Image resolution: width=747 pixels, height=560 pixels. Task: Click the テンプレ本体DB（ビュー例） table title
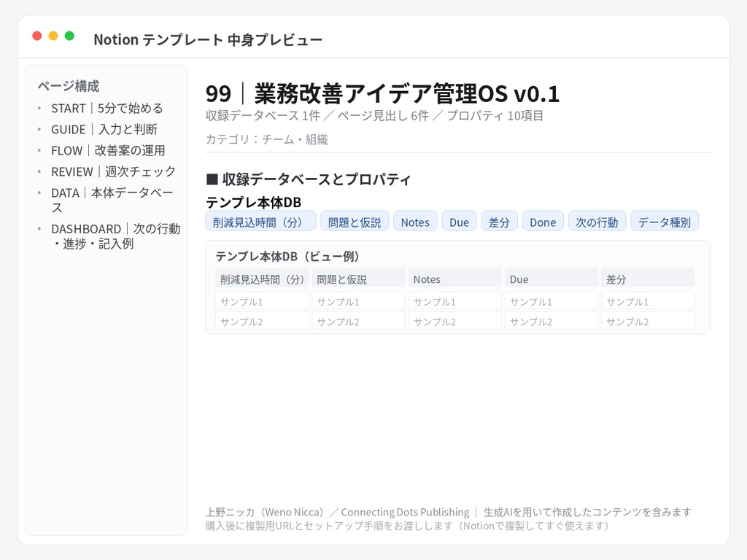[x=287, y=256]
